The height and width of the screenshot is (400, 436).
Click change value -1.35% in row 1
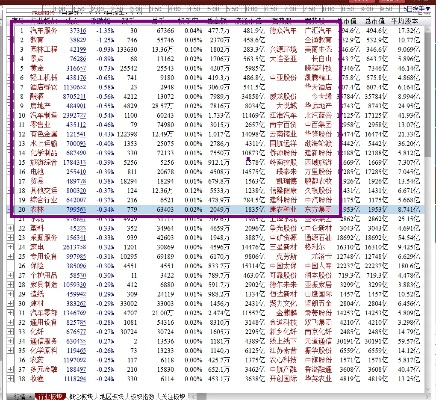[x=105, y=31]
